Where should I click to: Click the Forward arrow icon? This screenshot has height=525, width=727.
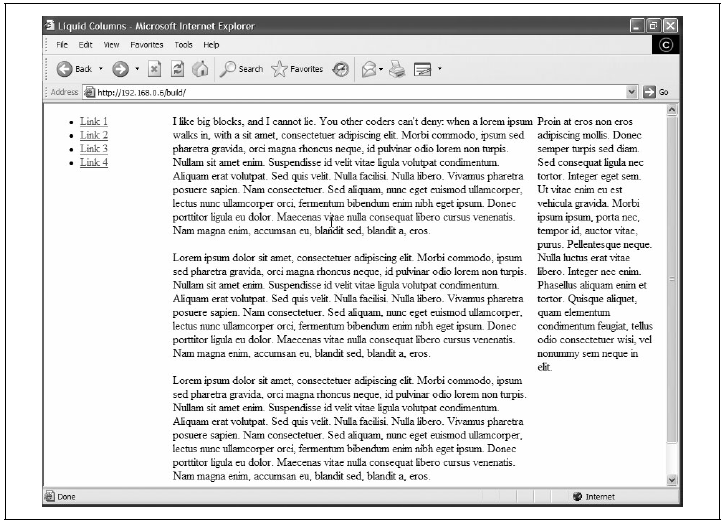[x=120, y=69]
